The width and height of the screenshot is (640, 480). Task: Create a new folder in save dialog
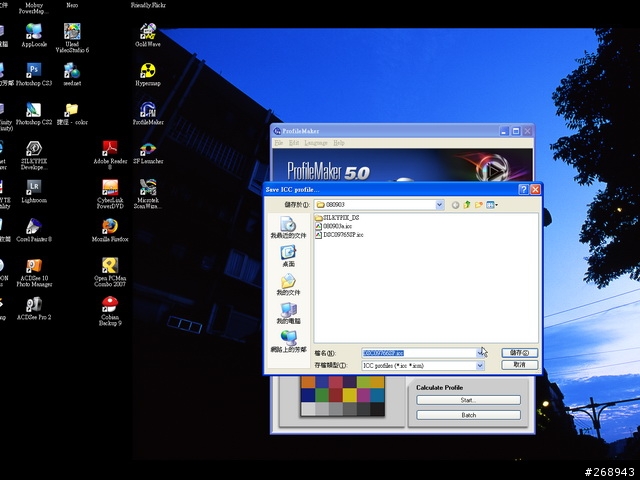tap(479, 205)
